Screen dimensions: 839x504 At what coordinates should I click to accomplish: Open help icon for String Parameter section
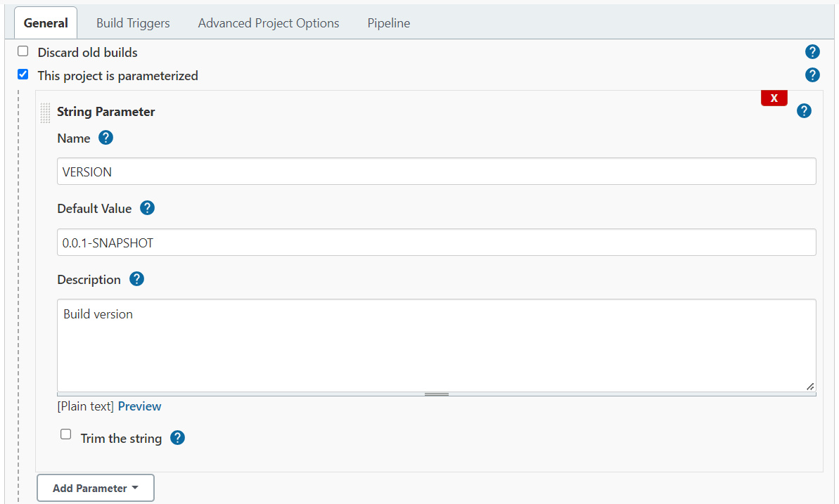(x=804, y=111)
